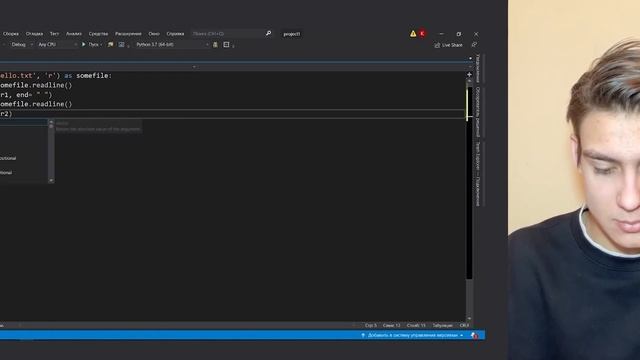Screen dimensions: 640x360
Task: Open the Справка menu
Action: tap(175, 34)
